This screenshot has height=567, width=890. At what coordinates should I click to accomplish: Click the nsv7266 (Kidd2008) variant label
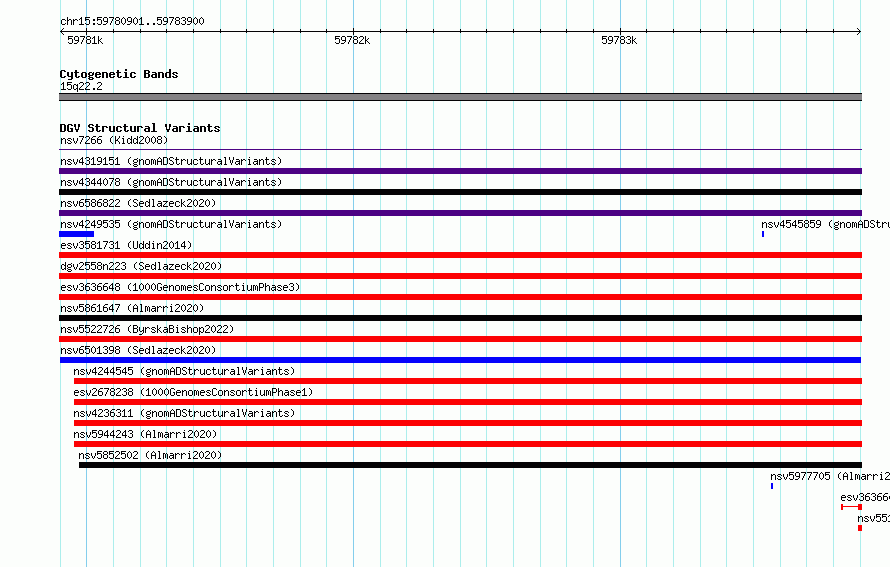point(114,140)
